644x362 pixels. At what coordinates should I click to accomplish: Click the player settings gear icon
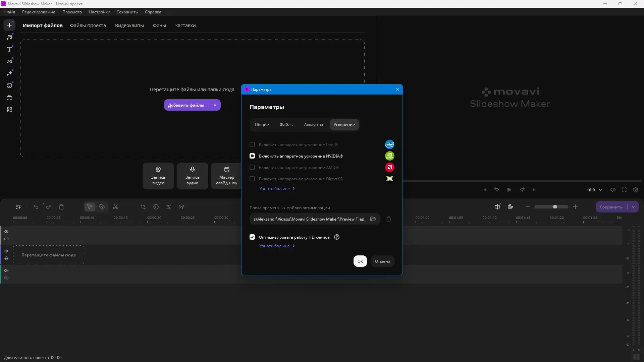(x=636, y=190)
